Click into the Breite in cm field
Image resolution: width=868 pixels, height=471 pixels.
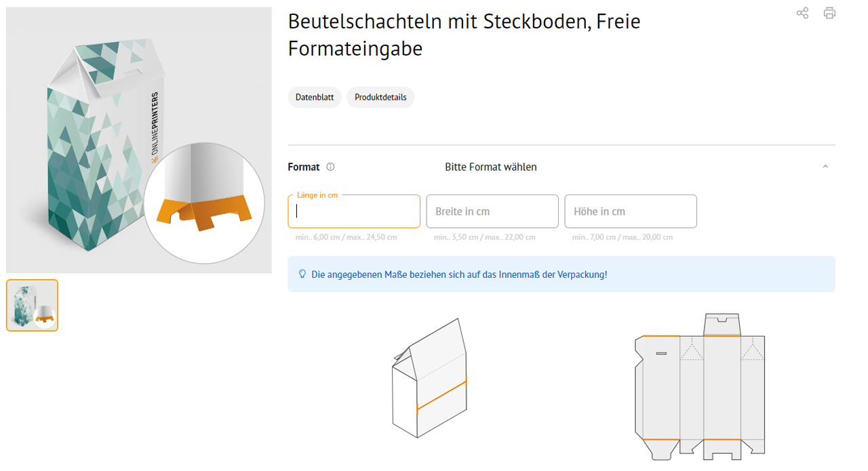tap(492, 211)
